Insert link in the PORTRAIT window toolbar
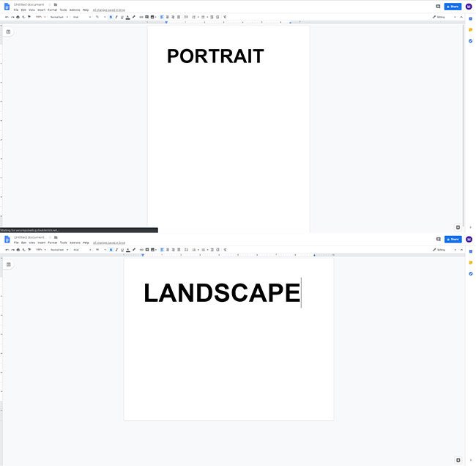 [x=141, y=17]
